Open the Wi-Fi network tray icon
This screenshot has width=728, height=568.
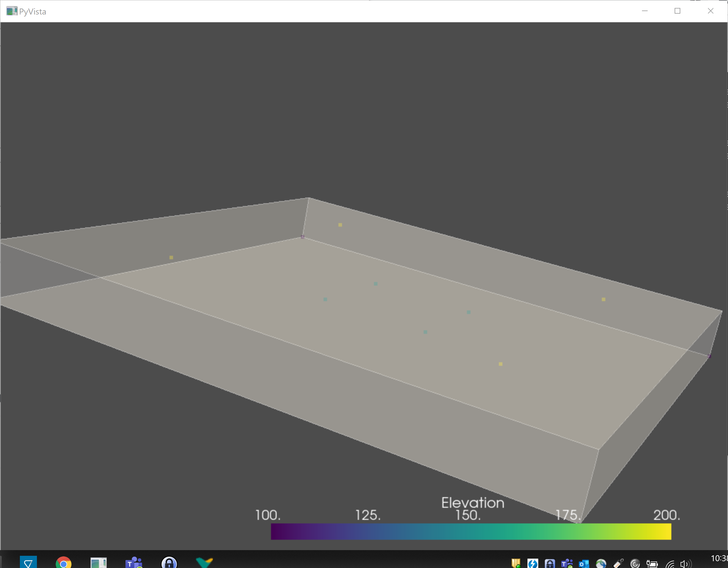coord(670,564)
